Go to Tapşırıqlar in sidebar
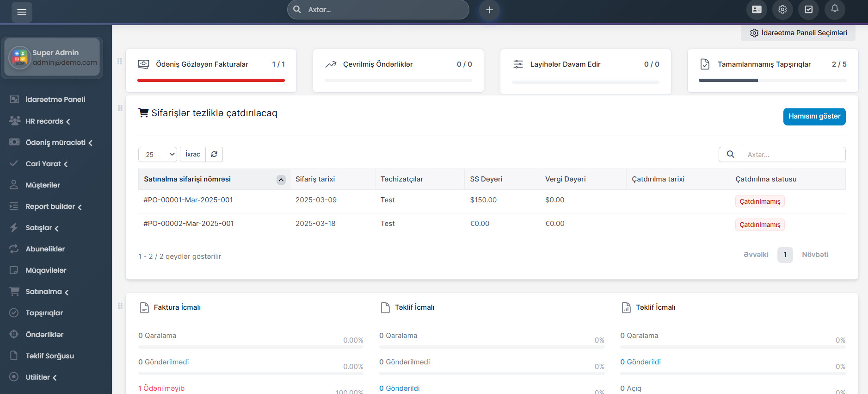 (x=44, y=313)
